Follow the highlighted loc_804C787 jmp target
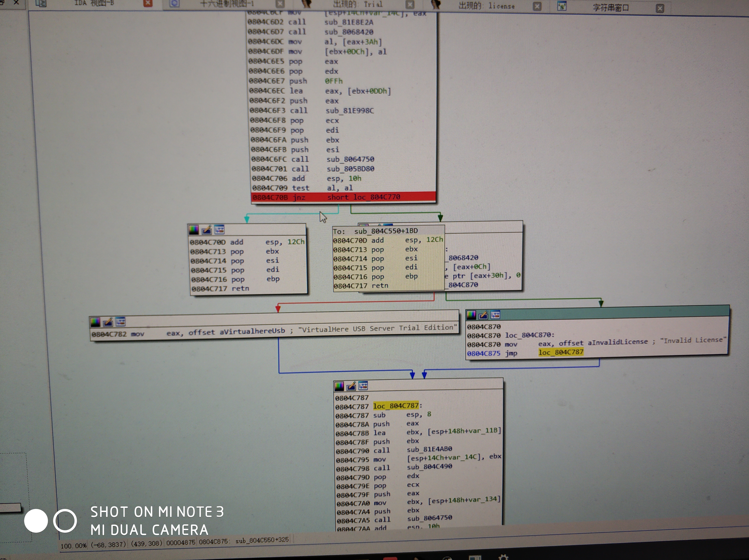 point(561,352)
